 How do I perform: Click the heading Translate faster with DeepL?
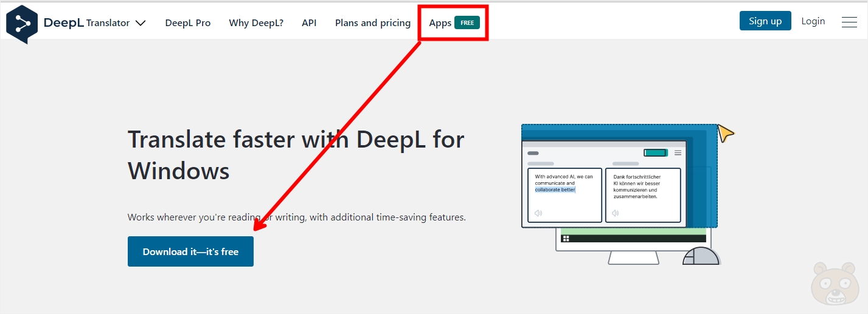(296, 155)
